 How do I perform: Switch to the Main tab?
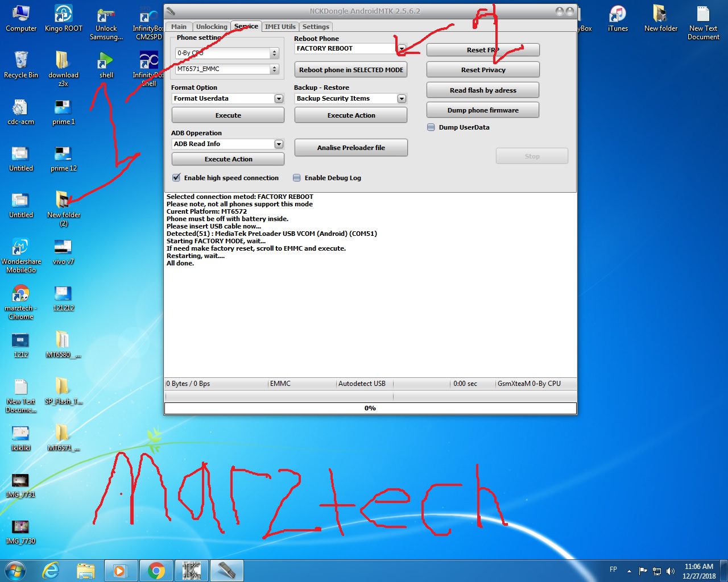point(179,27)
